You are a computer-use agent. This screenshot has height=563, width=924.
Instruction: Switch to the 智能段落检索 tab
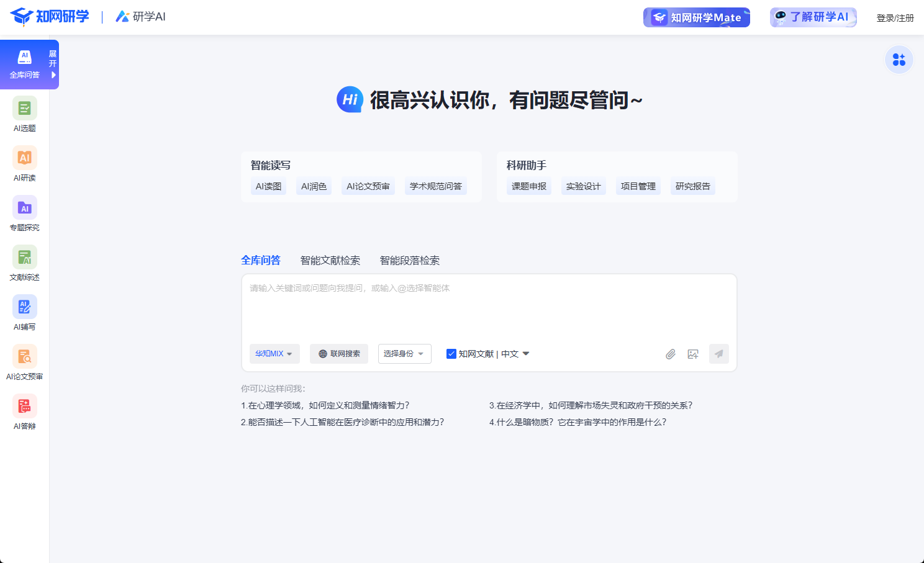tap(410, 261)
